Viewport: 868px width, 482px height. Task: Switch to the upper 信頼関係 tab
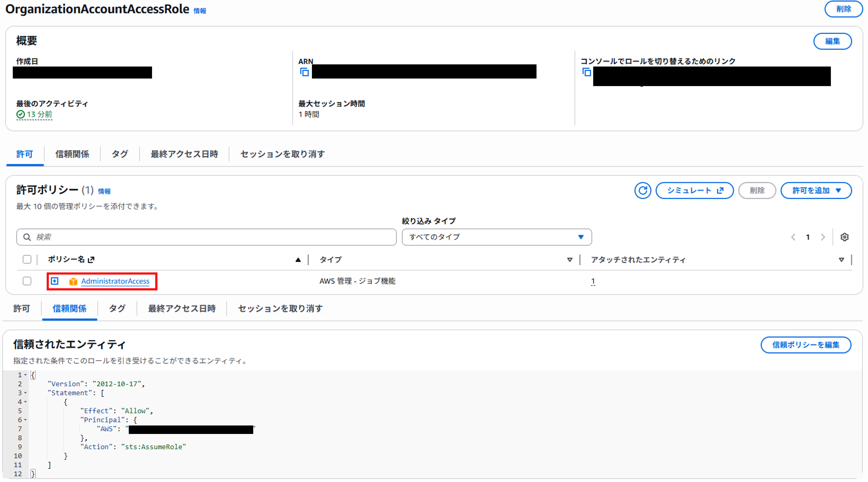[x=72, y=154]
